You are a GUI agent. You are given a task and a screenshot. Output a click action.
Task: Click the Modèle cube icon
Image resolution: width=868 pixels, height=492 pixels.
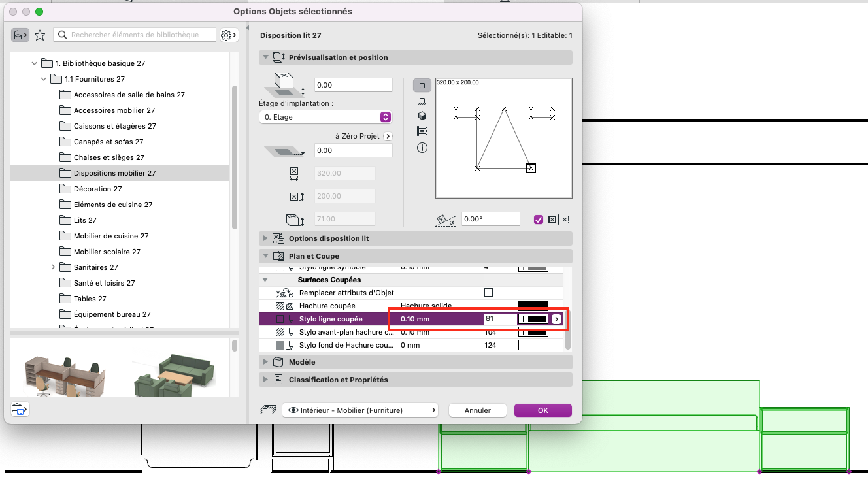click(x=278, y=362)
